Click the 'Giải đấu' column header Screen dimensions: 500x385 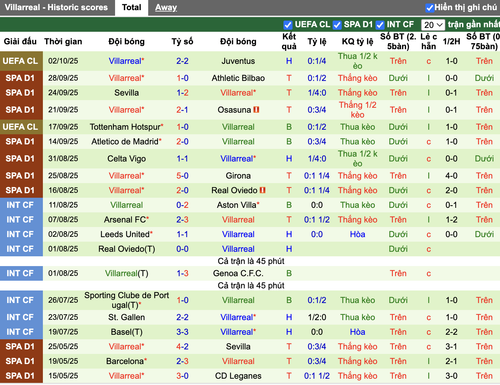click(x=20, y=42)
